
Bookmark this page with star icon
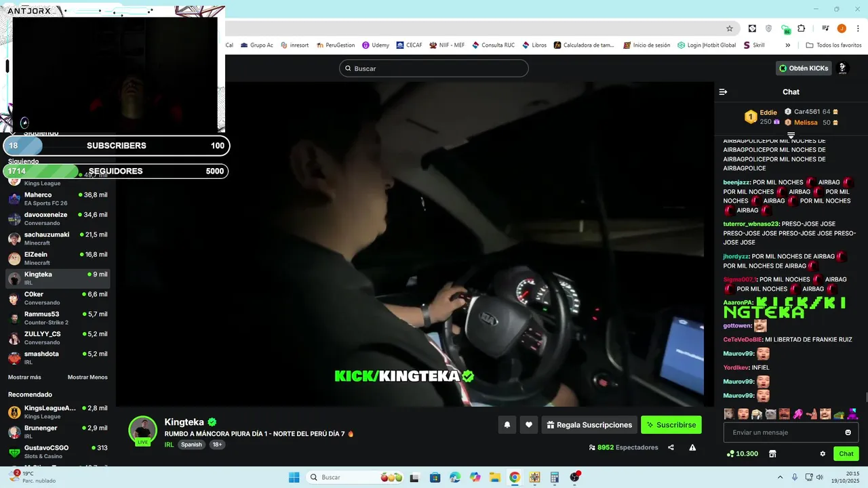click(x=730, y=28)
